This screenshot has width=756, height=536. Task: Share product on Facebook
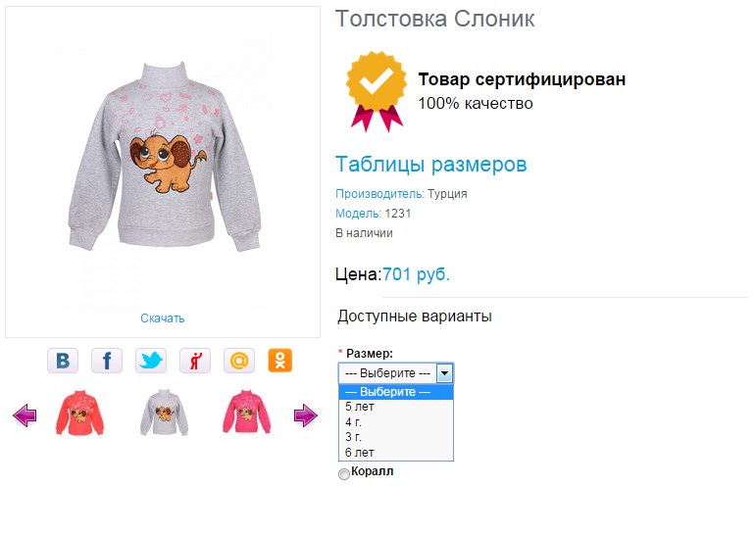(107, 361)
